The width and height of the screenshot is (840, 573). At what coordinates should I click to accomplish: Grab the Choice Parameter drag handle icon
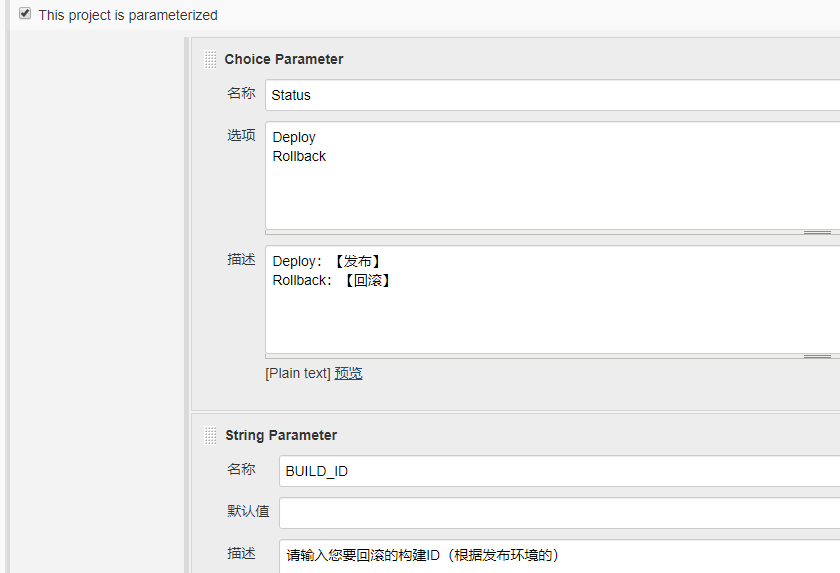[x=210, y=59]
